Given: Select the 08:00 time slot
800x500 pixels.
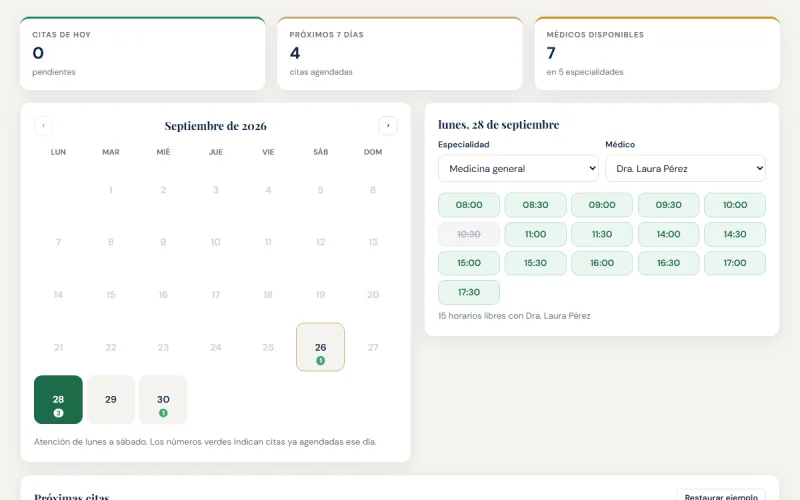Looking at the screenshot, I should pos(469,205).
